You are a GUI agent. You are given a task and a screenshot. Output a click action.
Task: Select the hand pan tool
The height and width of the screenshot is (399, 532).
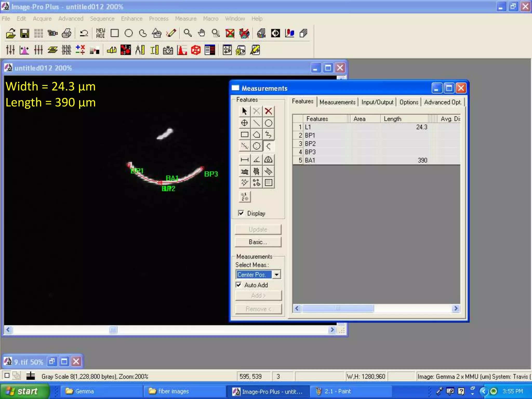pos(201,33)
